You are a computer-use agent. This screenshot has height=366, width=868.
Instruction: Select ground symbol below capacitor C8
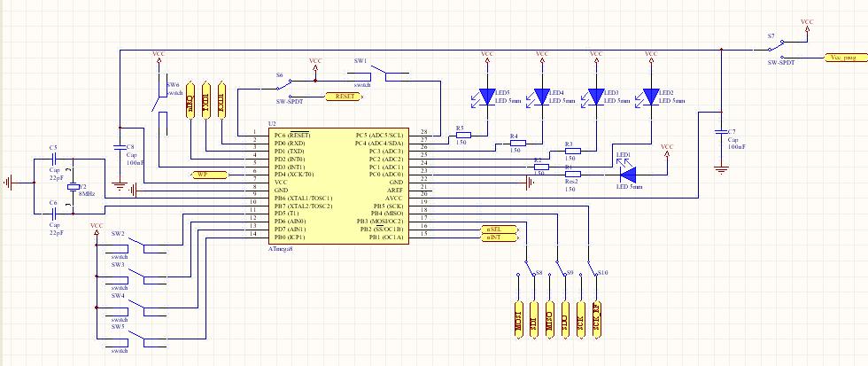click(119, 185)
